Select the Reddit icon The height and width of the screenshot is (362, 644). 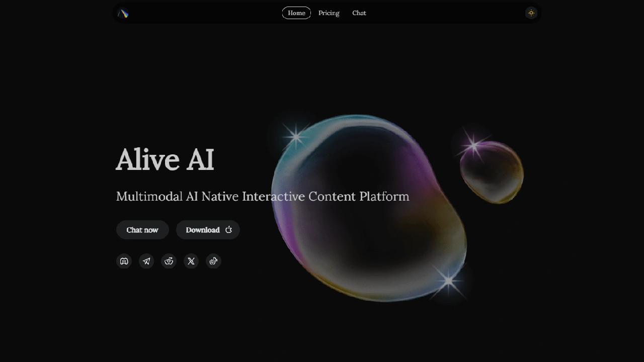[169, 261]
